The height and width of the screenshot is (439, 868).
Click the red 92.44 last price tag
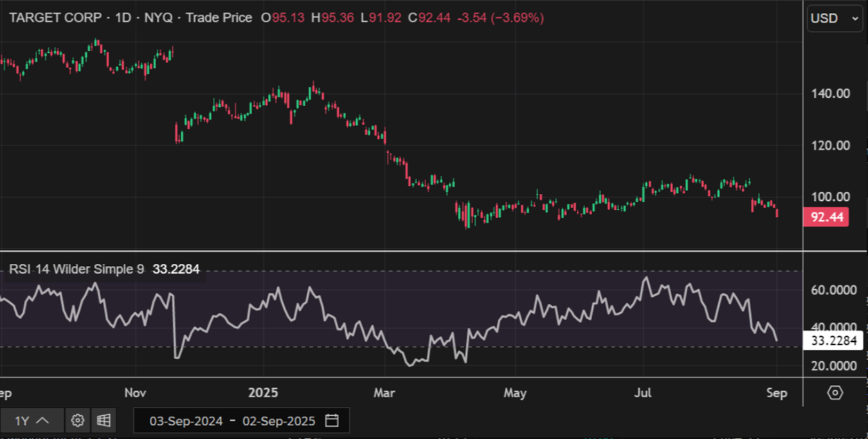tap(826, 217)
